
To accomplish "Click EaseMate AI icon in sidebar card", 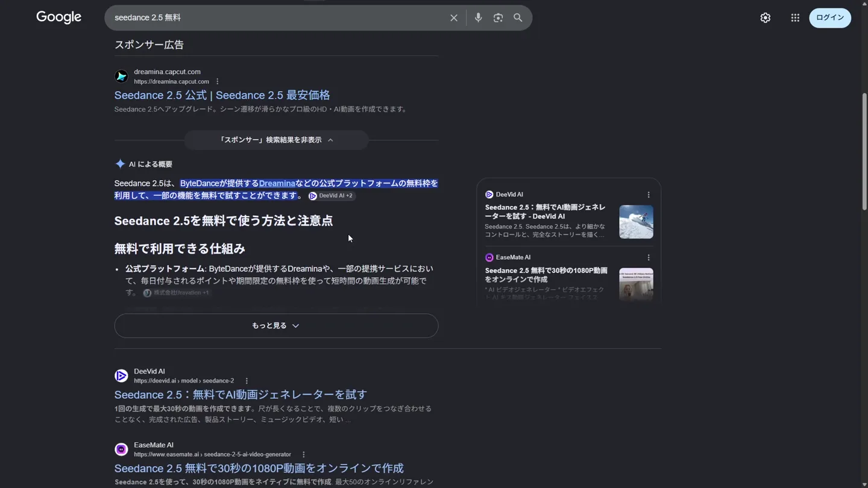I will pos(489,257).
